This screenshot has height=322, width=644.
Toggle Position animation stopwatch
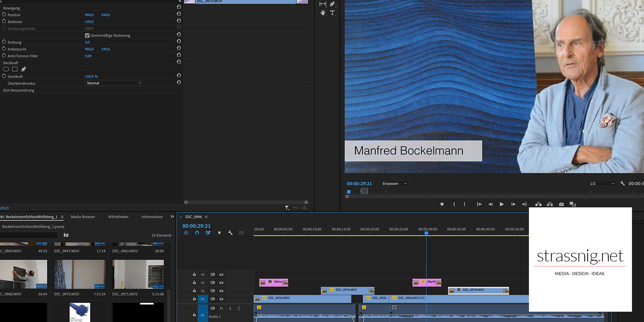[x=4, y=15]
